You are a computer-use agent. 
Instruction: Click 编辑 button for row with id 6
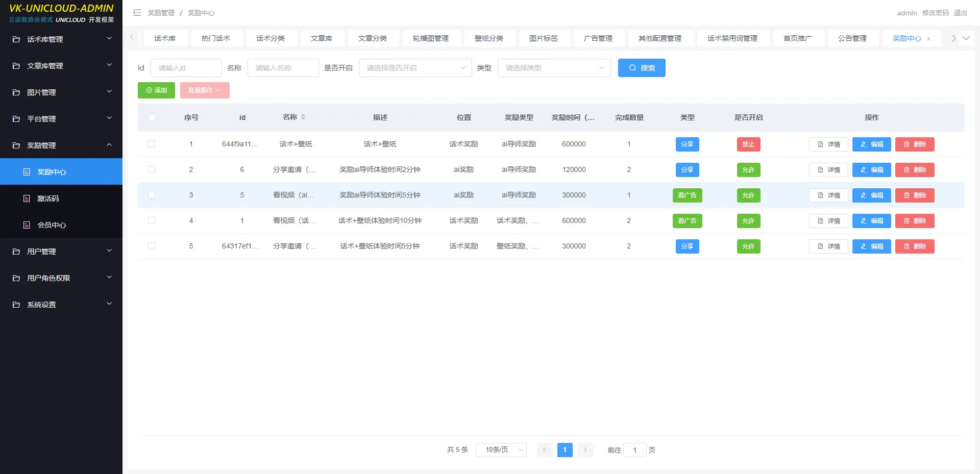[x=872, y=170]
